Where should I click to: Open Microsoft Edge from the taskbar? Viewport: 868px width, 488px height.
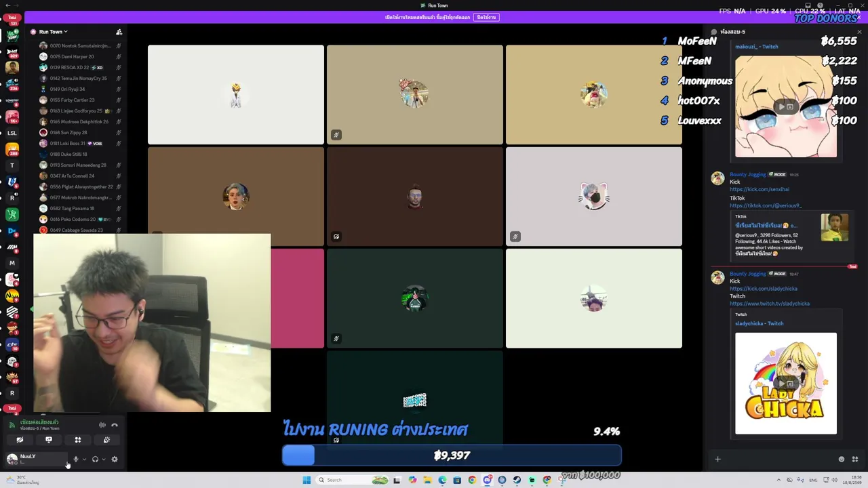coord(442,480)
